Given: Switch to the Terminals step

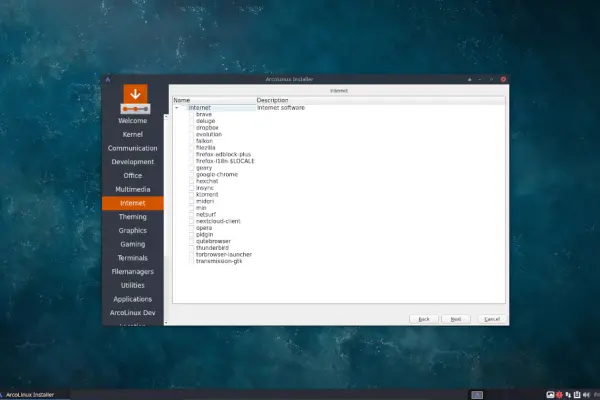Looking at the screenshot, I should tap(133, 258).
